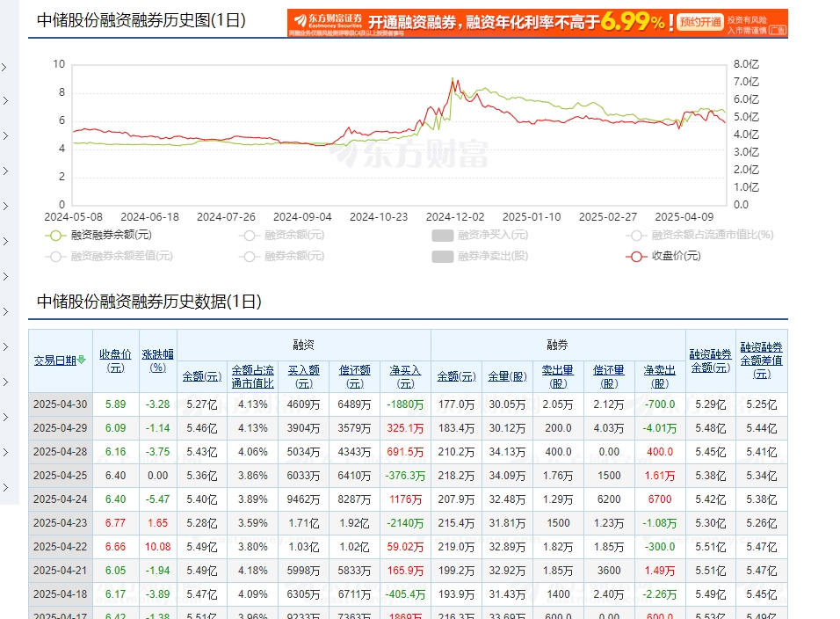
Task: Expand the eighth left sidebar chevron
Action: click(4, 312)
